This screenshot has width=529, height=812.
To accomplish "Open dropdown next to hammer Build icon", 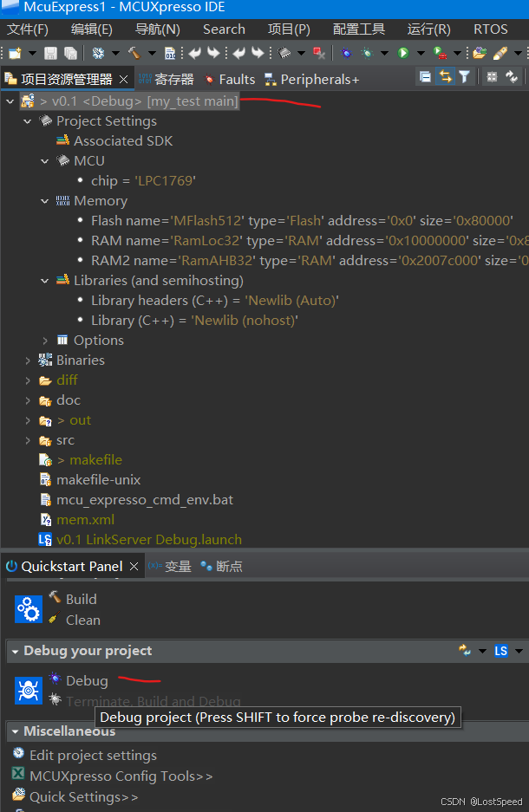I will [152, 53].
